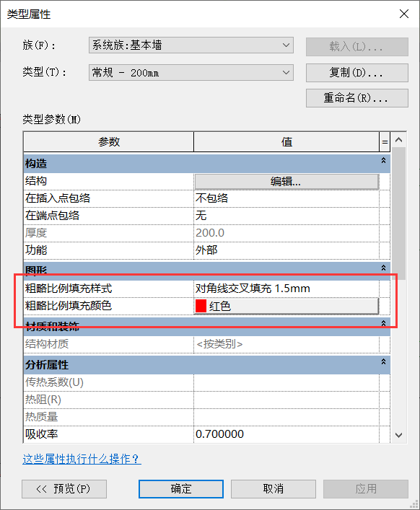Click the scrollbar down arrow
Screen dimensions: 420x510
(x=399, y=435)
